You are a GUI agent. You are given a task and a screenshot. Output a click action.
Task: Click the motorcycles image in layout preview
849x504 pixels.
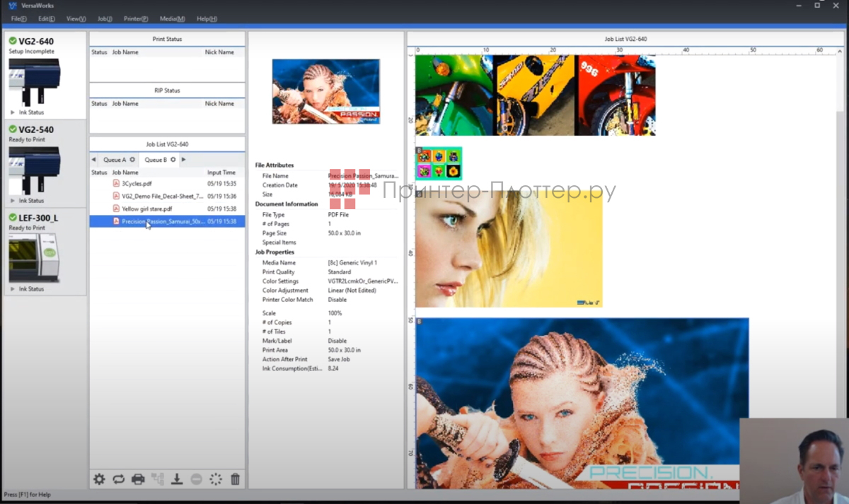tap(535, 95)
